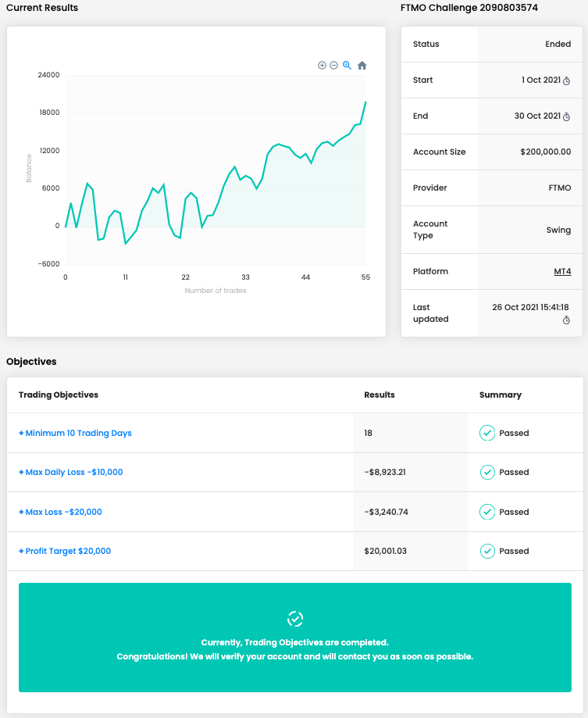The width and height of the screenshot is (588, 718).
Task: Click the Provider value FTMO
Action: coord(560,188)
